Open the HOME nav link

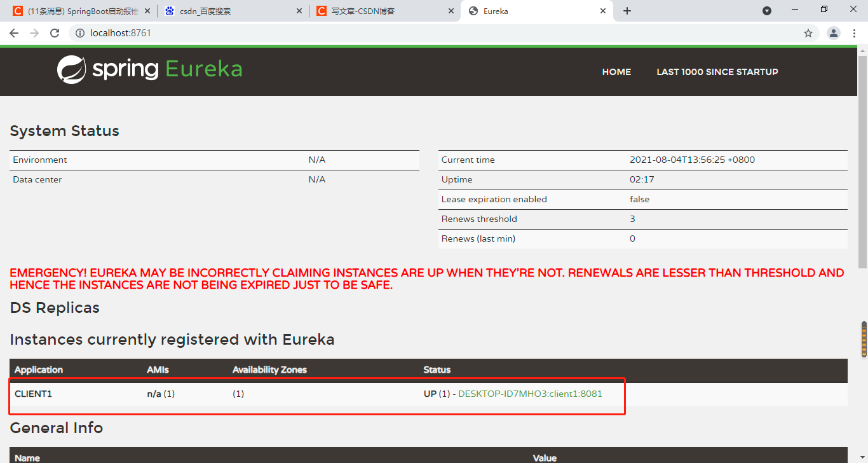[x=616, y=72]
